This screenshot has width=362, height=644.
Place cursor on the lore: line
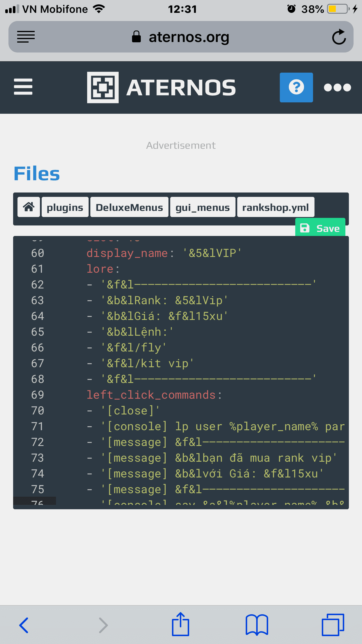coord(103,269)
